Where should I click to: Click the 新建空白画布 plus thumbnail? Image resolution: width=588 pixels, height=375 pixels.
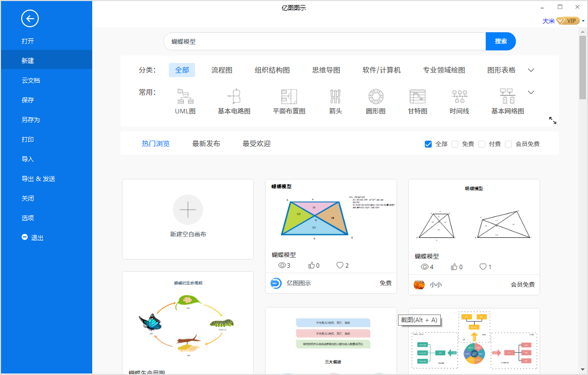(188, 210)
